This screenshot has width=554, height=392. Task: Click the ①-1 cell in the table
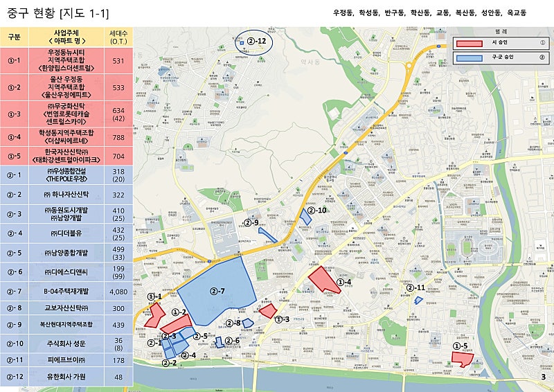(x=14, y=60)
